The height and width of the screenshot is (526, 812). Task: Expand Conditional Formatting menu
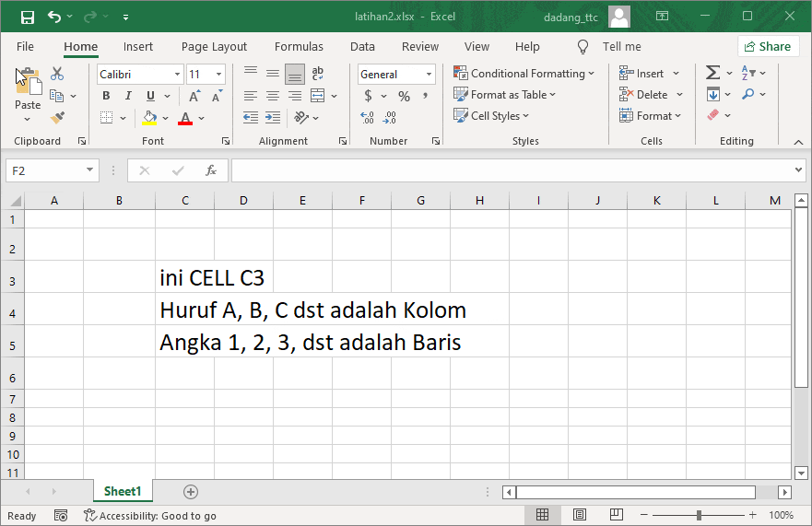[524, 74]
